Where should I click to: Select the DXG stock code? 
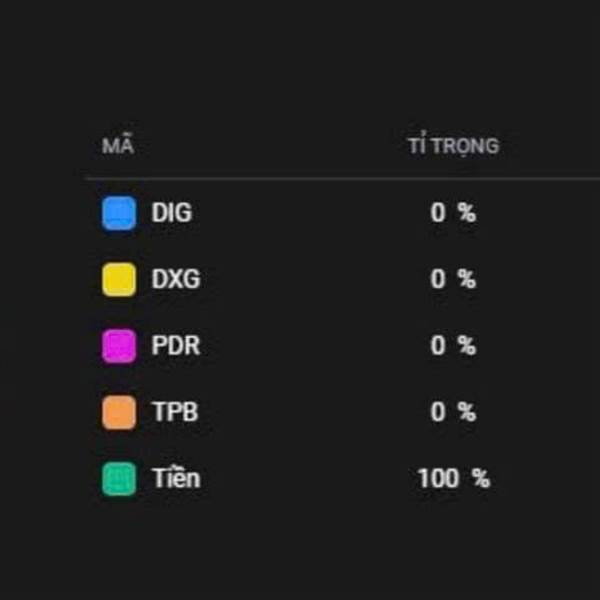[x=176, y=279]
